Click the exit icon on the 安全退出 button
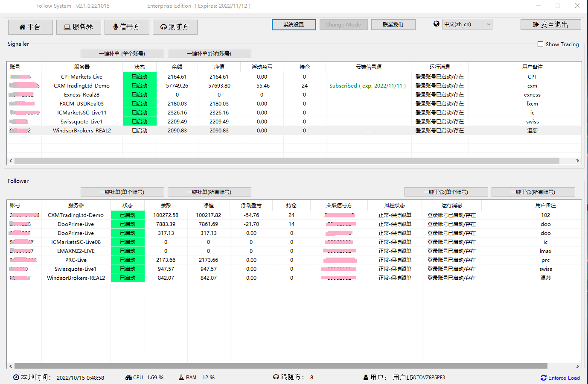The width and height of the screenshot is (588, 384). [536, 25]
